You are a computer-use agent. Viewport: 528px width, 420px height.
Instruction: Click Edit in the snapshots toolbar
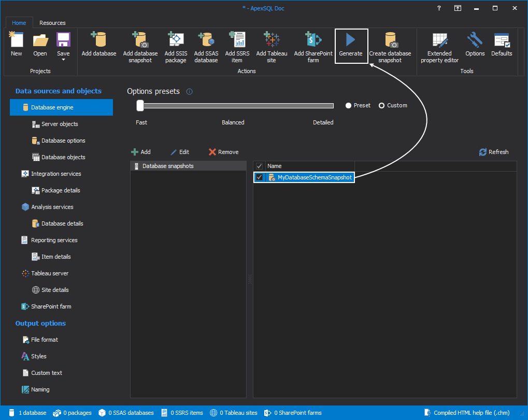pyautogui.click(x=179, y=152)
